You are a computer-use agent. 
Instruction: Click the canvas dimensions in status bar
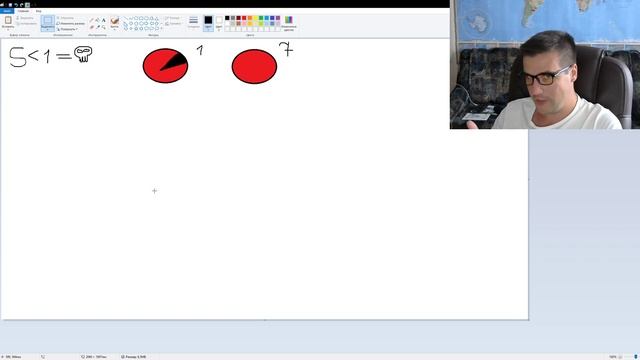(x=94, y=357)
